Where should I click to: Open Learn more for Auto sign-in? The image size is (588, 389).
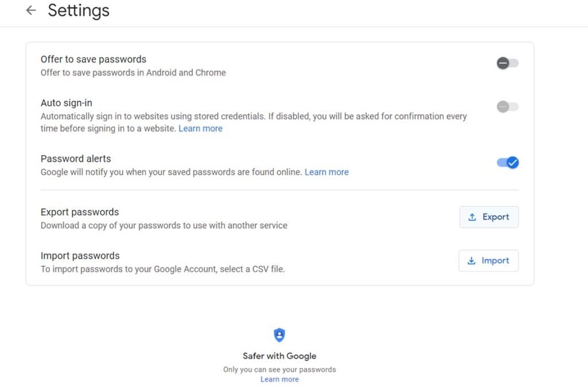(x=200, y=128)
